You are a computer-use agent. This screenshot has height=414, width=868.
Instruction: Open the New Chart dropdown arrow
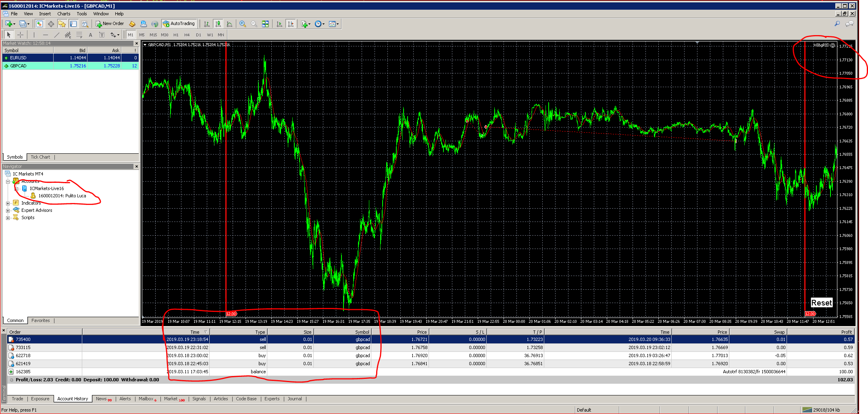[x=14, y=24]
